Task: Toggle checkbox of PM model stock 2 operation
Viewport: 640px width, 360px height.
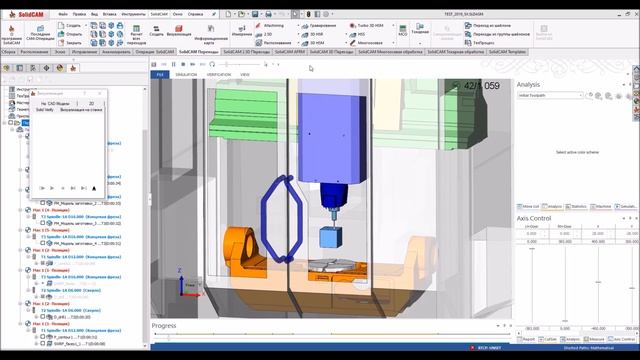Action: (42, 203)
